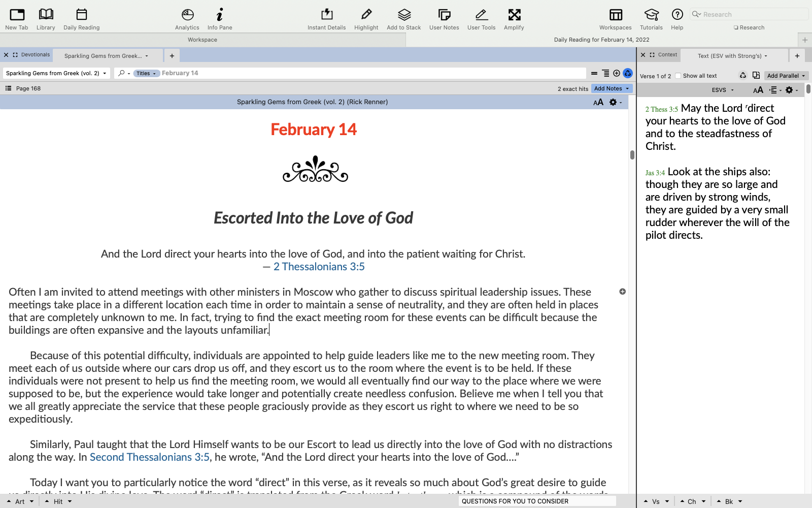Viewport: 812px width, 508px height.
Task: Toggle recycle link icon in Context pane
Action: 743,75
